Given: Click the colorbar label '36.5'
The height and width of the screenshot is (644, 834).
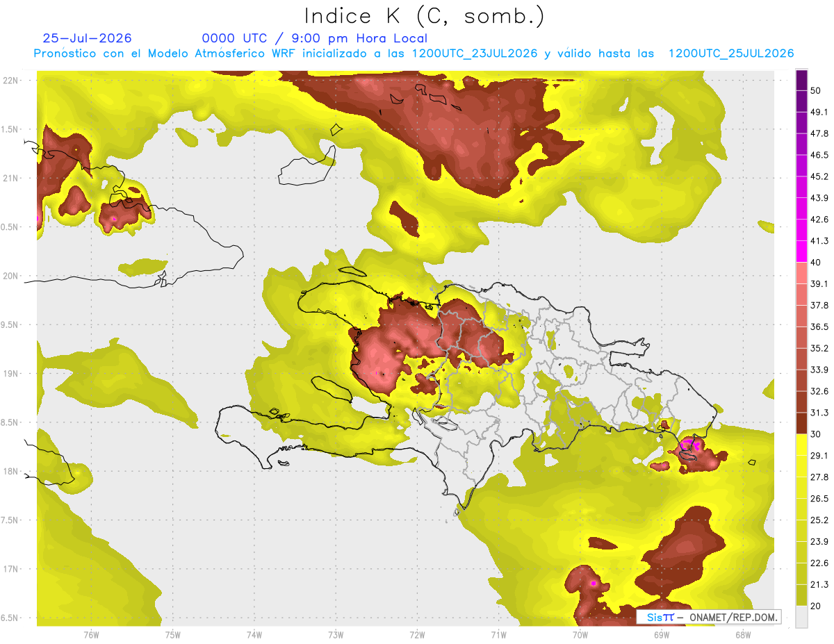Looking at the screenshot, I should point(819,327).
